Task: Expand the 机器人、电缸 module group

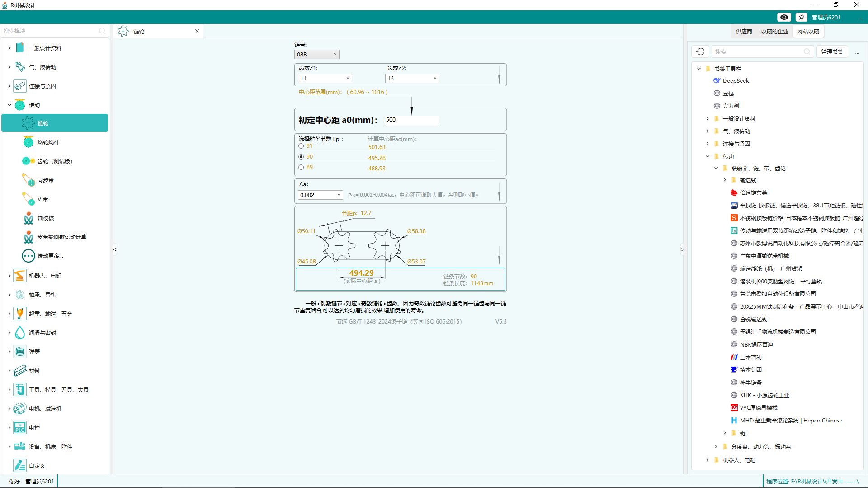Action: [9, 276]
